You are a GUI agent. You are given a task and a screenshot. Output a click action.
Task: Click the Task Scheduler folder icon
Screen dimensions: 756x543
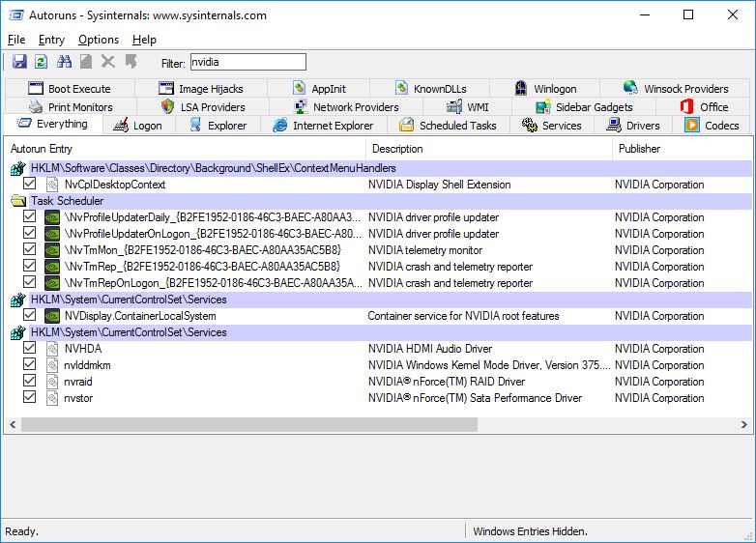[x=18, y=201]
